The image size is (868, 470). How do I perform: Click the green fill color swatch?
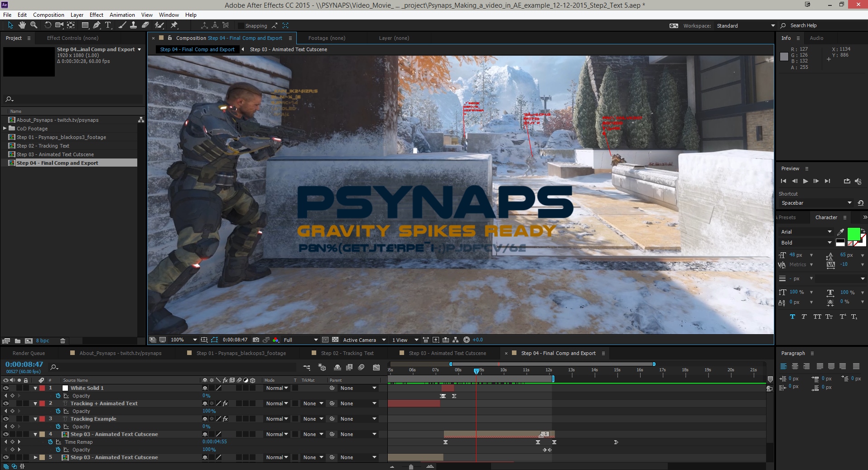coord(854,234)
